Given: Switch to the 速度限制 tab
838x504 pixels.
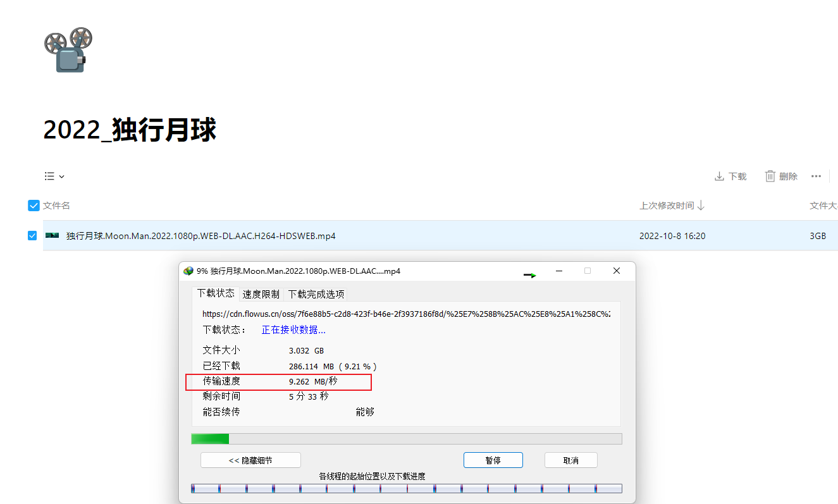Looking at the screenshot, I should (261, 294).
